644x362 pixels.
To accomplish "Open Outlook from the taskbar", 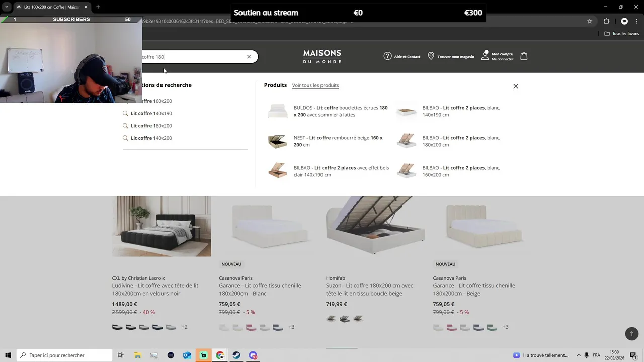I will 187,355.
